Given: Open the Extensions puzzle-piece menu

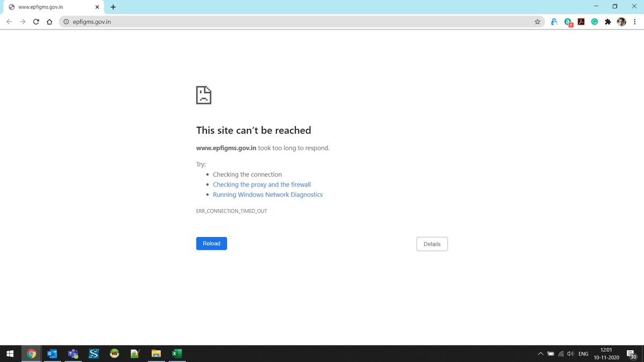Looking at the screenshot, I should [608, 22].
